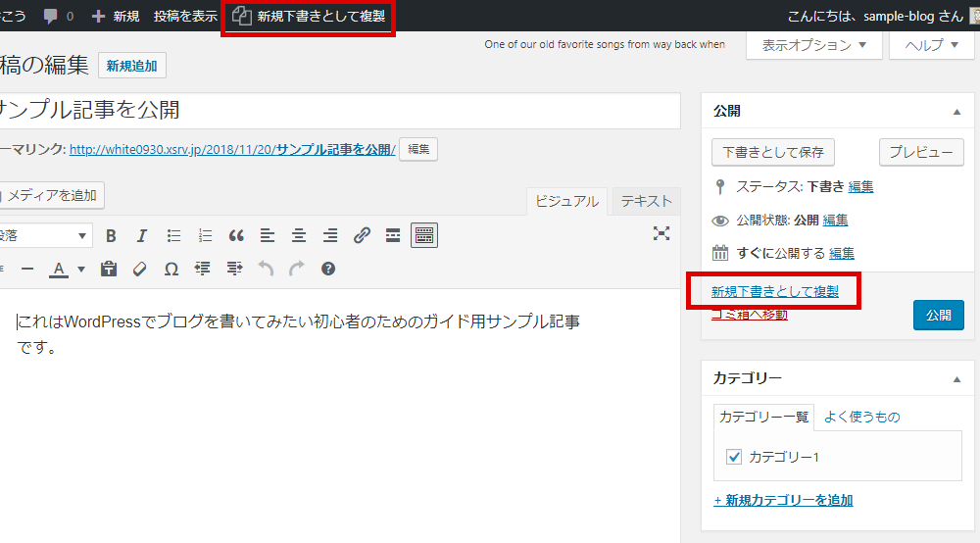Align text center
This screenshot has width=980, height=543.
pyautogui.click(x=299, y=235)
